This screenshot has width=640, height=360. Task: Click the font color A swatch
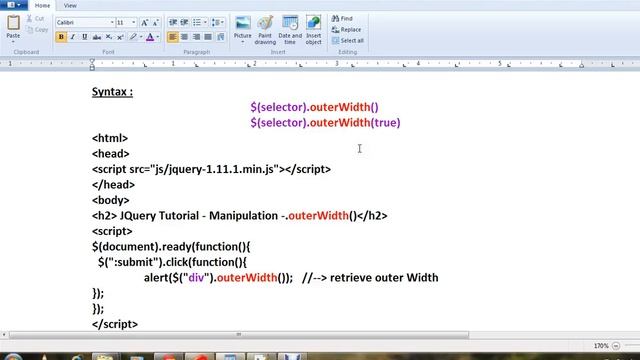pyautogui.click(x=150, y=37)
